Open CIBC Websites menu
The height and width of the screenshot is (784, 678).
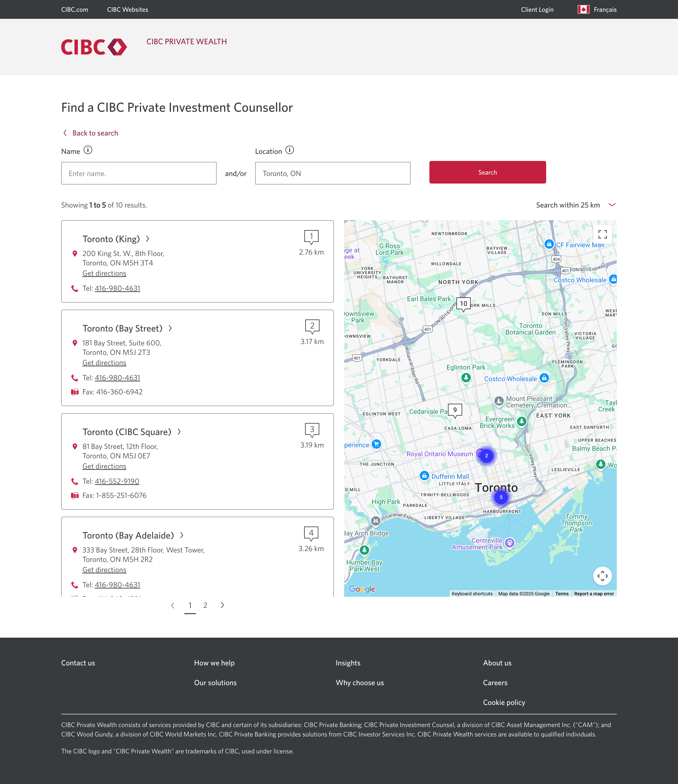click(128, 9)
